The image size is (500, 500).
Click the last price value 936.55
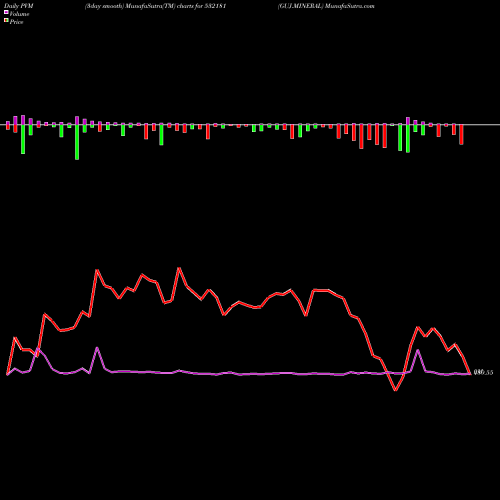coord(483,372)
